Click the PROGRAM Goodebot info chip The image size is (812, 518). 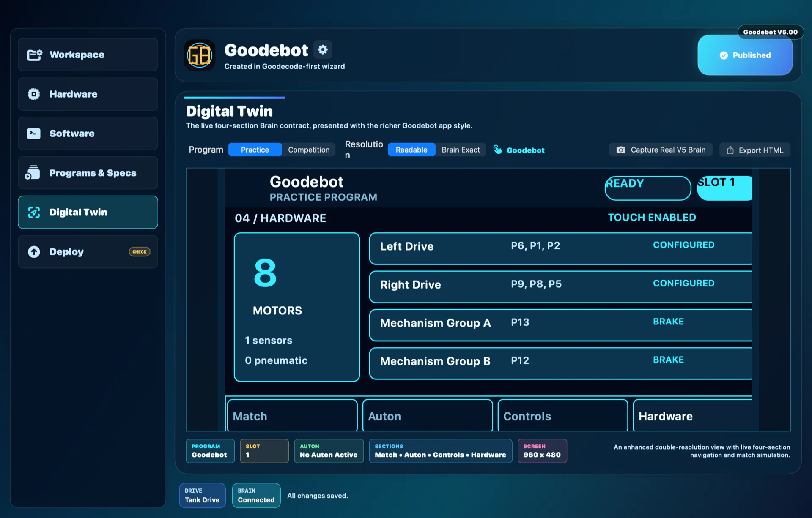tap(210, 451)
